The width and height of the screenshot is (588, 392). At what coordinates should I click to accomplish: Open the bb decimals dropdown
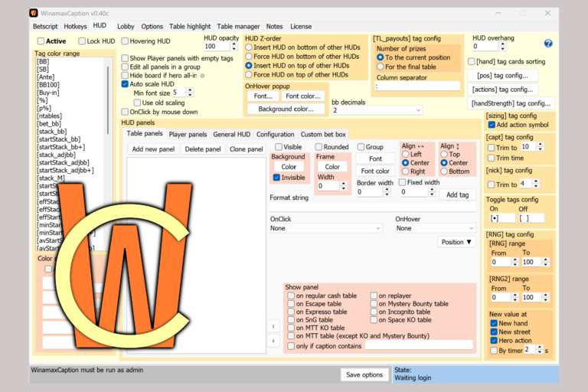(x=377, y=110)
